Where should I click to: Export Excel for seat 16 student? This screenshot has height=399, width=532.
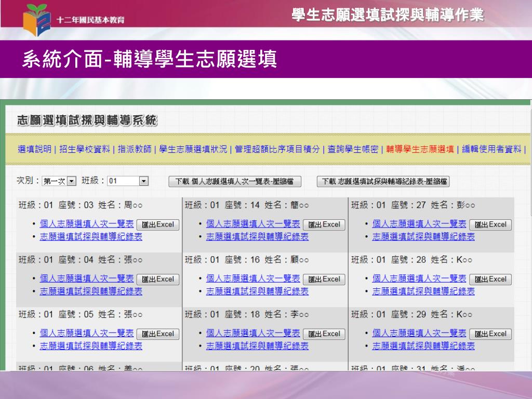[x=324, y=279]
